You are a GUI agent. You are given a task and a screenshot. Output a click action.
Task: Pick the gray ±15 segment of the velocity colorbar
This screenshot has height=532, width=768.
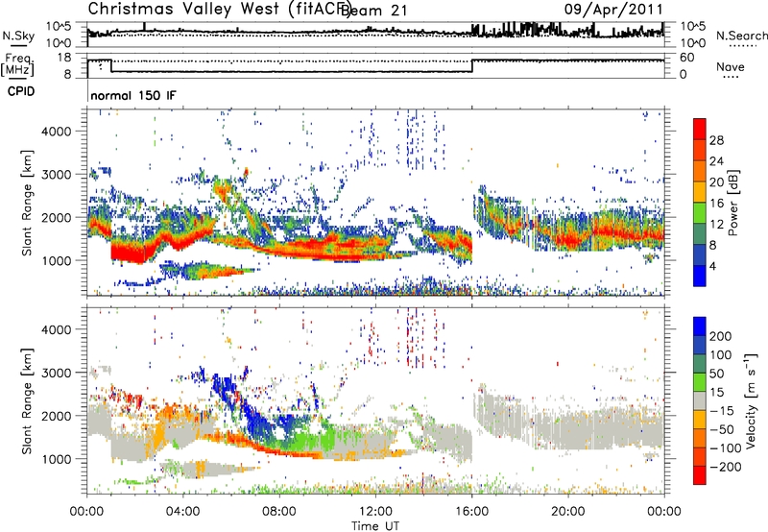click(700, 400)
